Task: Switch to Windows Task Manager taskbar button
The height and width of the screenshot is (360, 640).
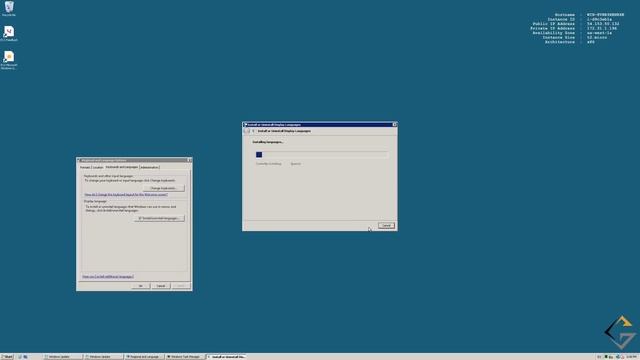Action: point(184,357)
